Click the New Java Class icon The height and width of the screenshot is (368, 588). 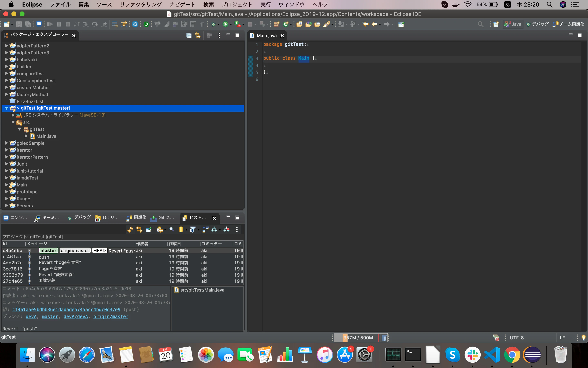(286, 24)
